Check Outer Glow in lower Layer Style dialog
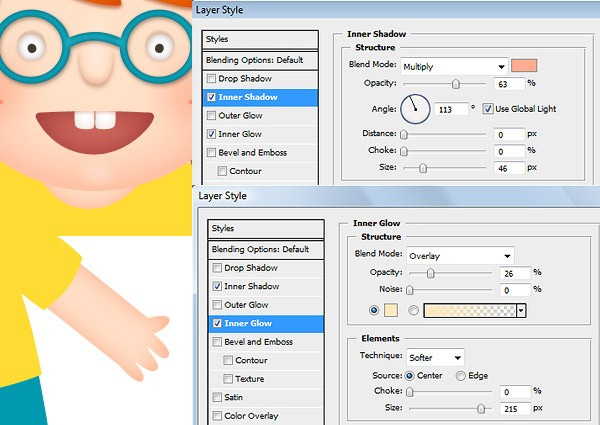600x425 pixels. point(217,305)
